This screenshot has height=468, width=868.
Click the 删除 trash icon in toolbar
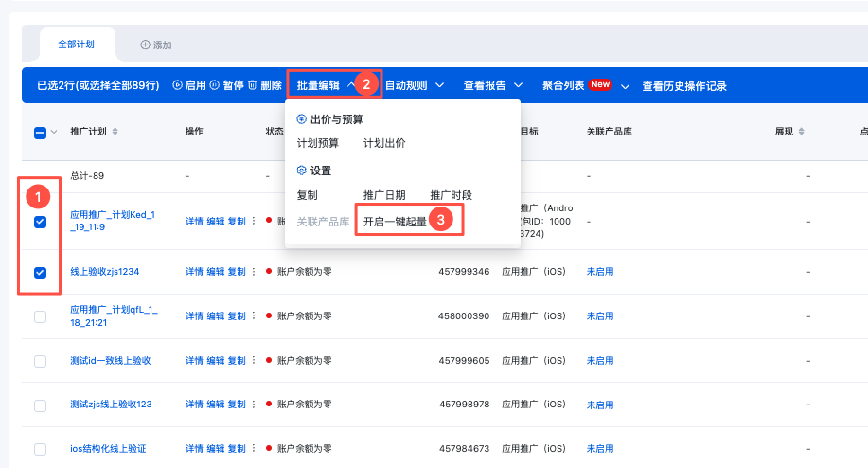pyautogui.click(x=253, y=86)
